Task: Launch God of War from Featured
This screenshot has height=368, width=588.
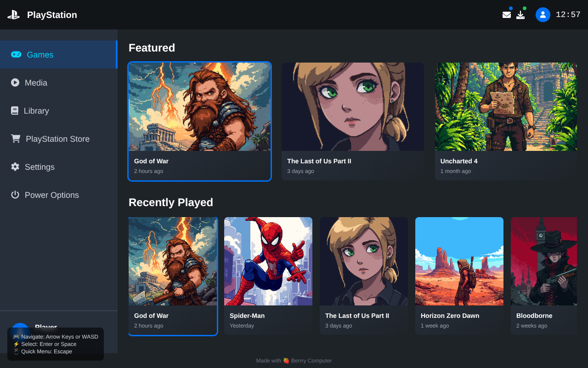Action: tap(199, 121)
